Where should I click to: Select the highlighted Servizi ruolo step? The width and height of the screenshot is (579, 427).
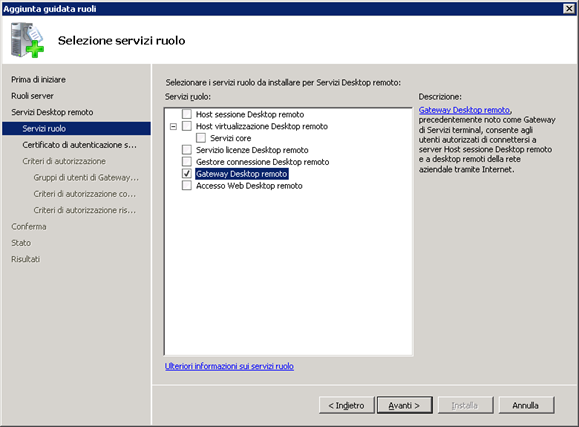pos(76,128)
